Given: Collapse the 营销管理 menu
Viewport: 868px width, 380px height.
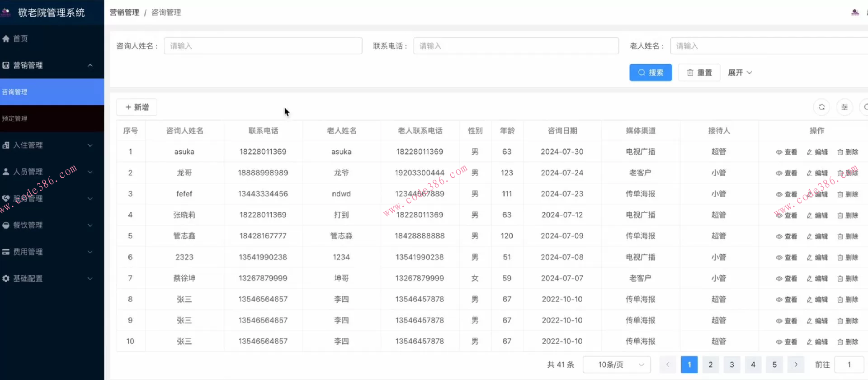Looking at the screenshot, I should click(52, 65).
